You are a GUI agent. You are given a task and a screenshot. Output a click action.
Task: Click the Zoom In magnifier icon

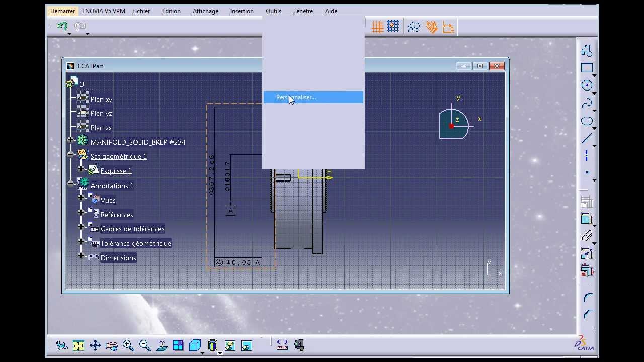(128, 345)
